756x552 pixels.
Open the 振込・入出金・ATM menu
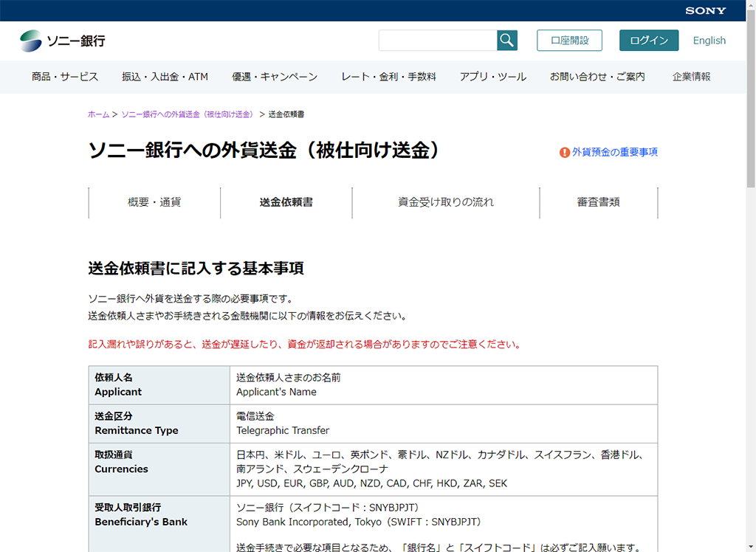[x=165, y=77]
